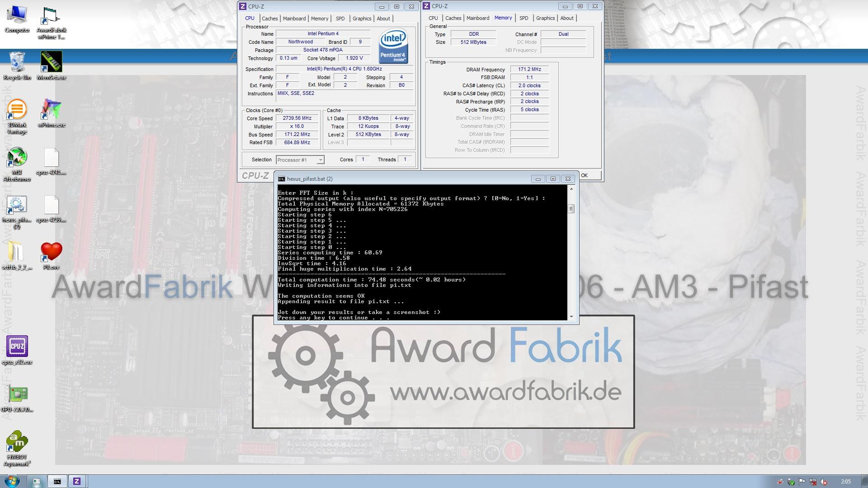
Task: Select the cpuz_x32.exe desktop icon
Action: coord(17,351)
